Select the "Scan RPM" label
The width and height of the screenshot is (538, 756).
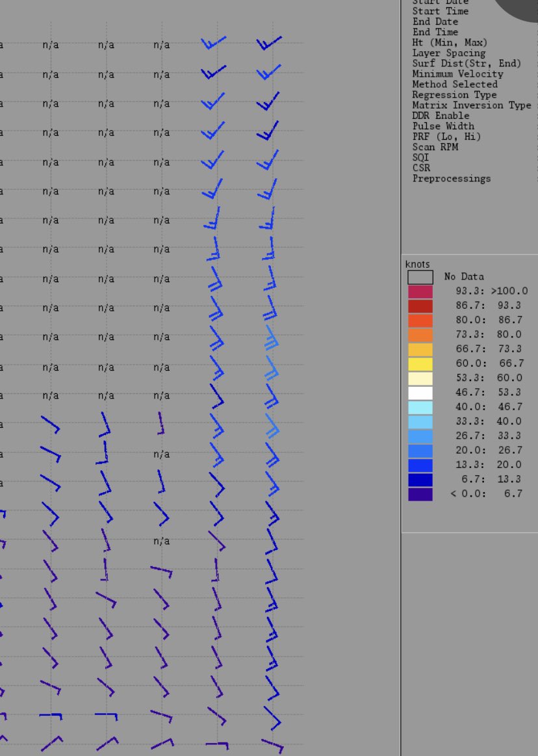point(435,147)
